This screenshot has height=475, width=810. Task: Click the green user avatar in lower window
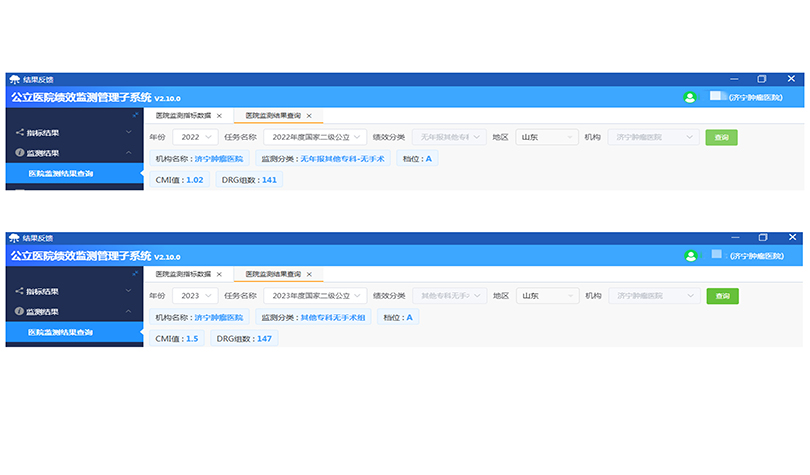(x=691, y=256)
